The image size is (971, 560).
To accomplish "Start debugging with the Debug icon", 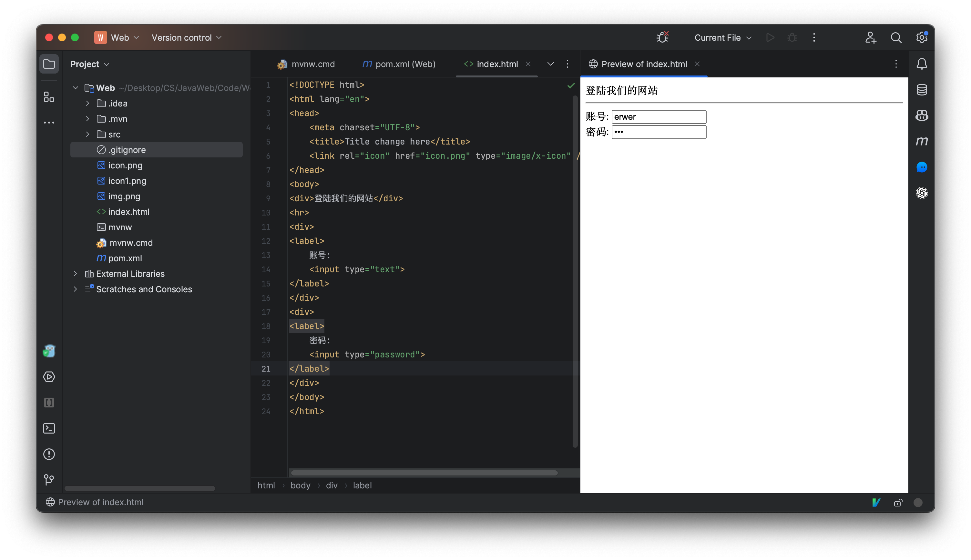I will (792, 37).
